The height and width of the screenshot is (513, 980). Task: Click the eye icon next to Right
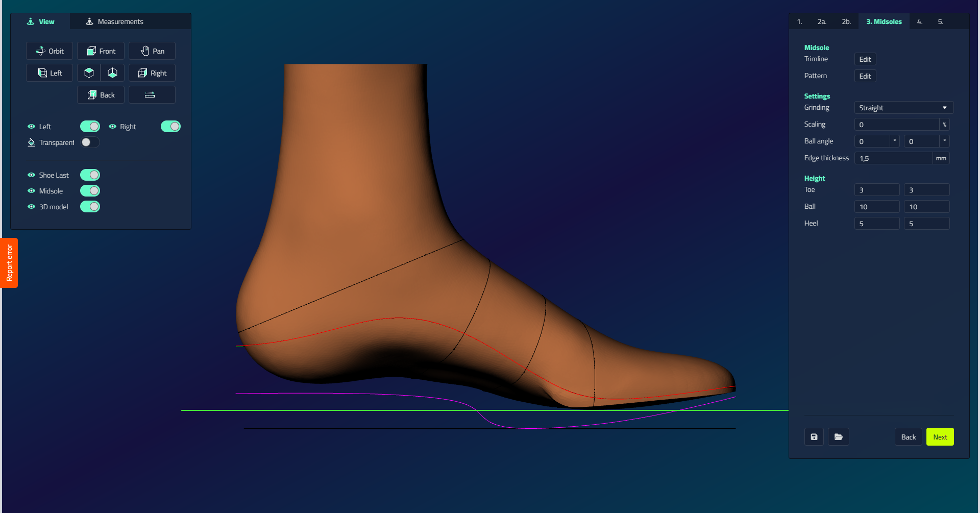coord(112,127)
